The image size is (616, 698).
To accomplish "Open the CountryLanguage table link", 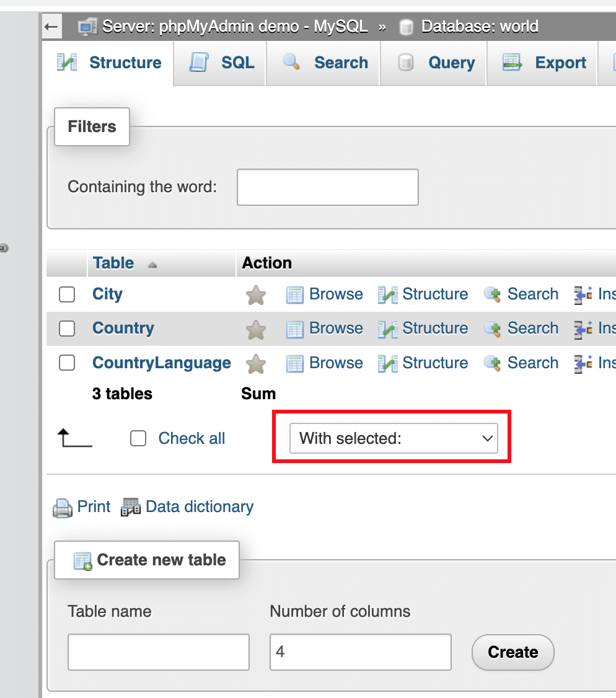I will (x=162, y=363).
